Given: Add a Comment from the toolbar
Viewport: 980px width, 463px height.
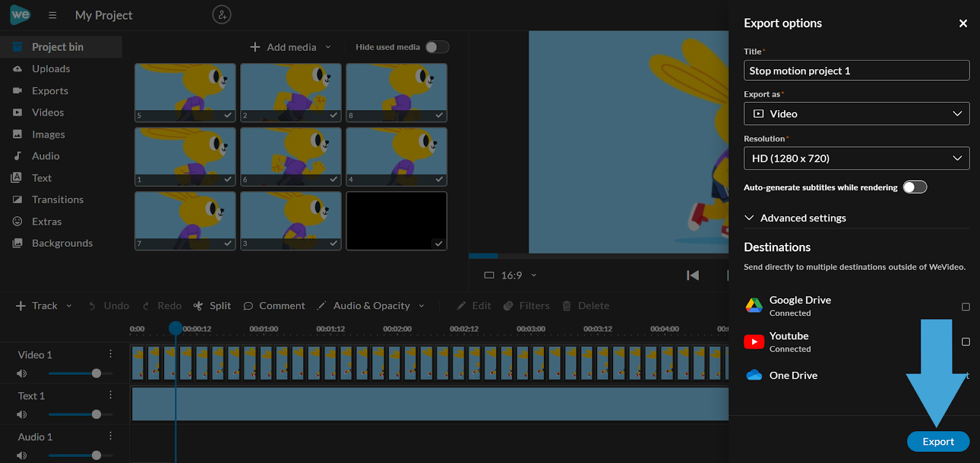Looking at the screenshot, I should 274,306.
